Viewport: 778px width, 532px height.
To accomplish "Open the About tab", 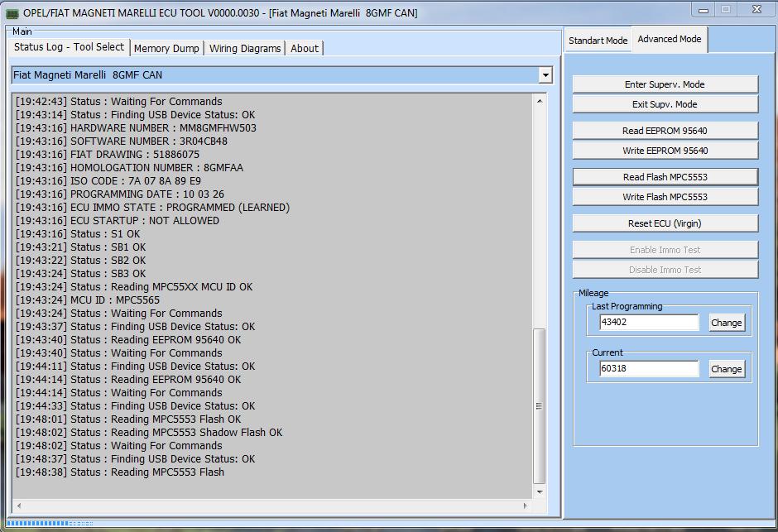I will pos(305,48).
